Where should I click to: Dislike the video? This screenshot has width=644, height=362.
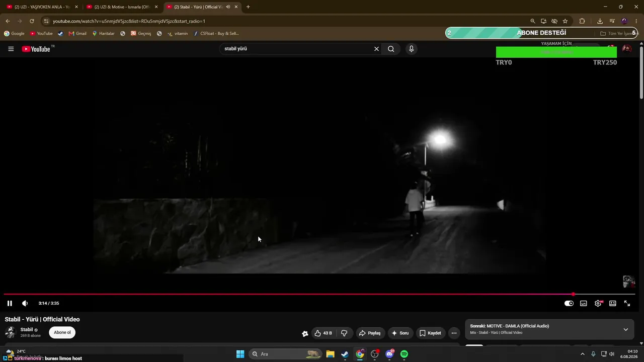(344, 333)
